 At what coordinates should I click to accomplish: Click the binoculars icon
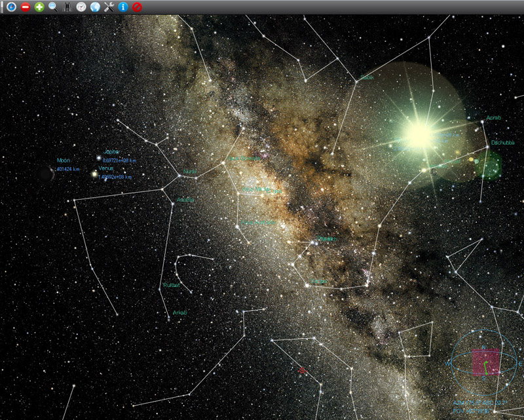67,7
